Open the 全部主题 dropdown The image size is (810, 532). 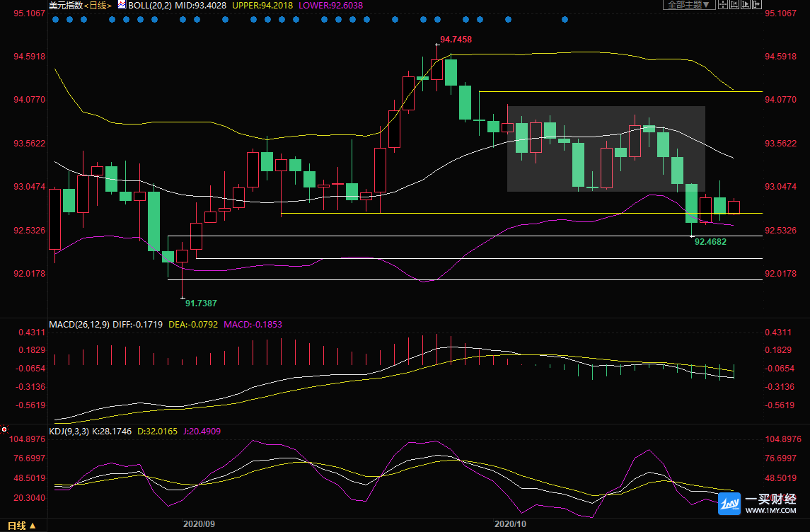tap(689, 5)
